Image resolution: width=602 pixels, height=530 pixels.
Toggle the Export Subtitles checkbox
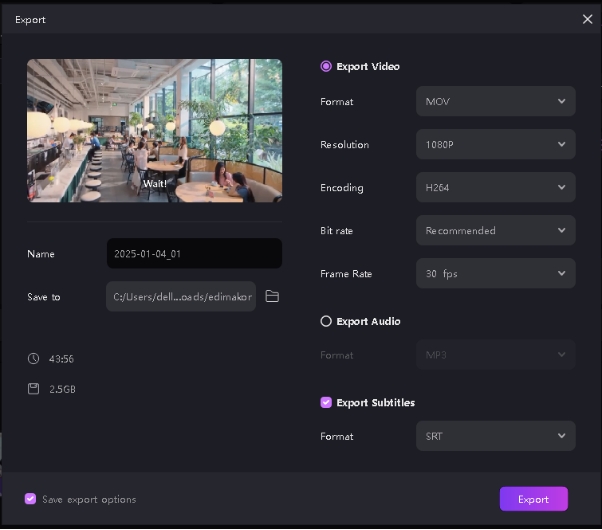tap(326, 403)
